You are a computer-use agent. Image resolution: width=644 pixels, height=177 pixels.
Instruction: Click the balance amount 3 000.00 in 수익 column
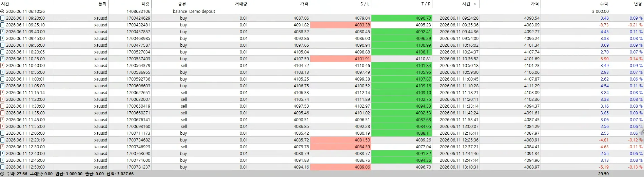tap(600, 11)
